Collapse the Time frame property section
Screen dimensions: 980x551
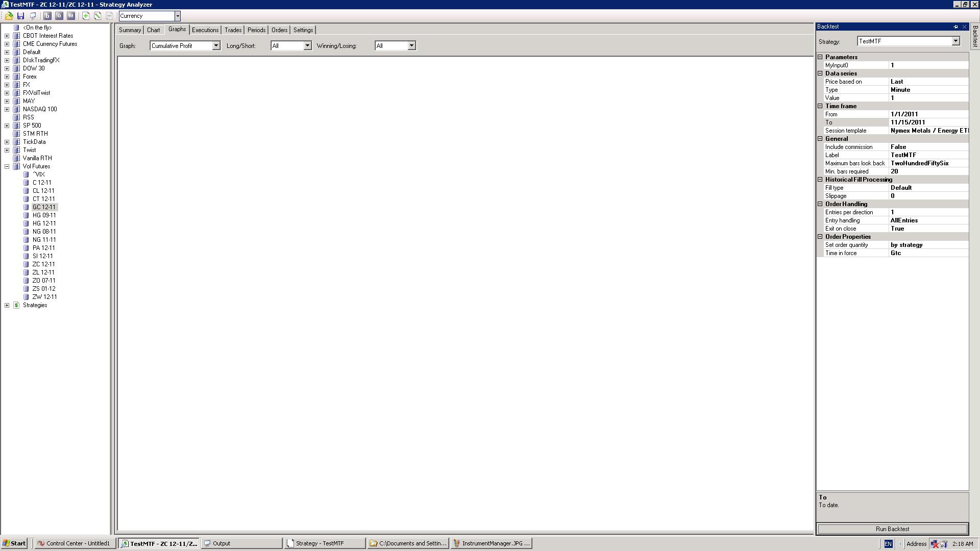(x=820, y=106)
